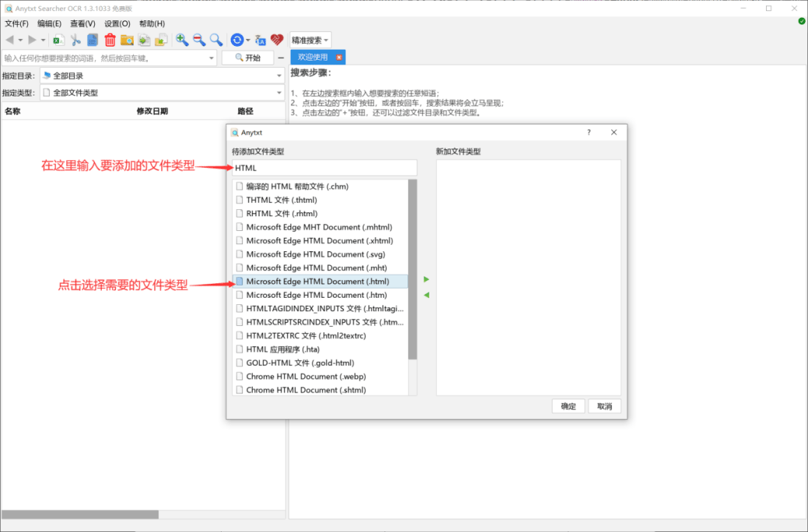
Task: Open the 文件(F) menu
Action: pos(16,23)
